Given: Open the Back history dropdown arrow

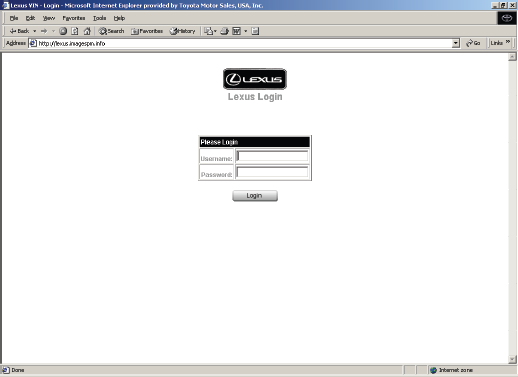Looking at the screenshot, I should tap(34, 31).
